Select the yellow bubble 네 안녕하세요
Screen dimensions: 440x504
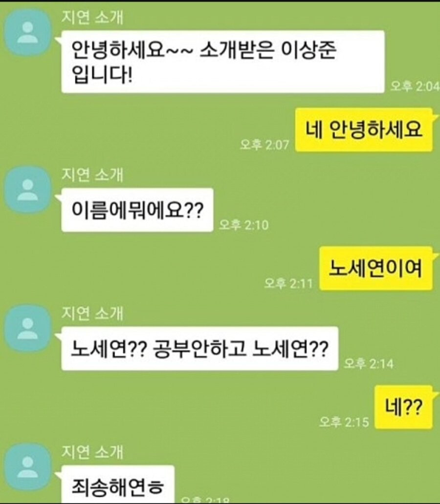364,130
